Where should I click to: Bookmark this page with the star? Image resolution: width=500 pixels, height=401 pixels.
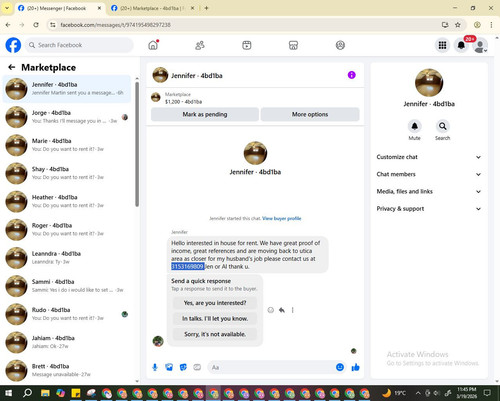pos(458,25)
